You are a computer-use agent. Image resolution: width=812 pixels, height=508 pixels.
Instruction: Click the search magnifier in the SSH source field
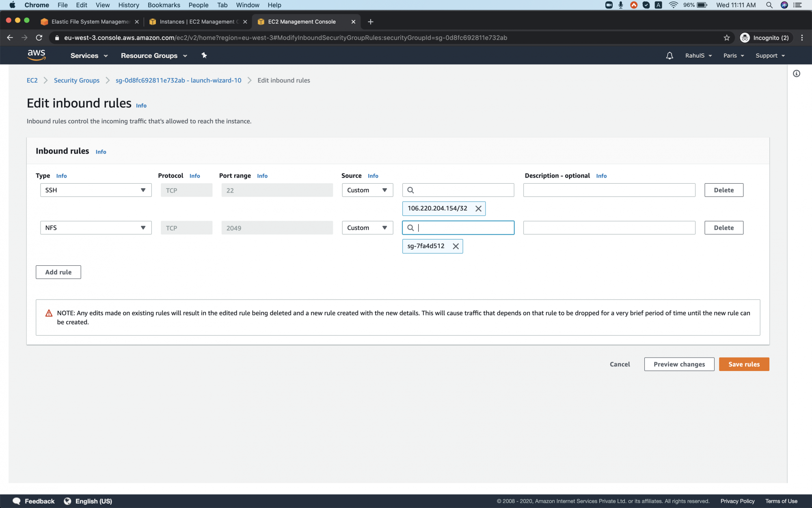[411, 190]
